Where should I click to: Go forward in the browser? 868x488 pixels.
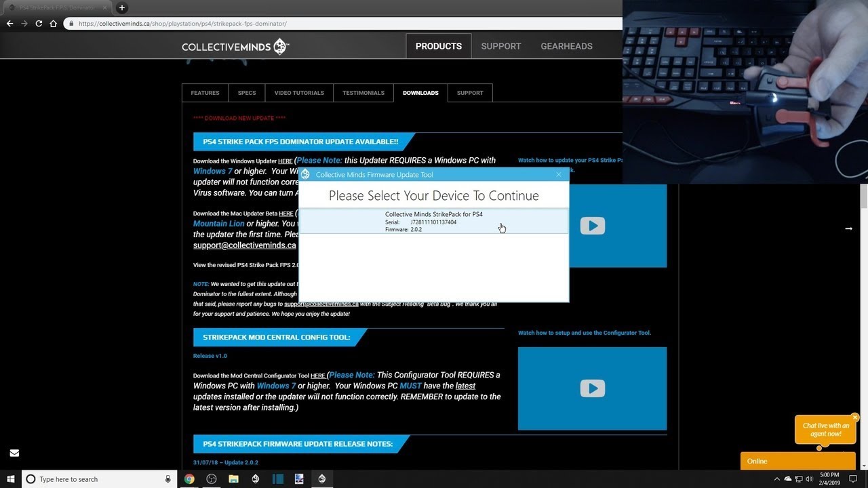pyautogui.click(x=24, y=23)
